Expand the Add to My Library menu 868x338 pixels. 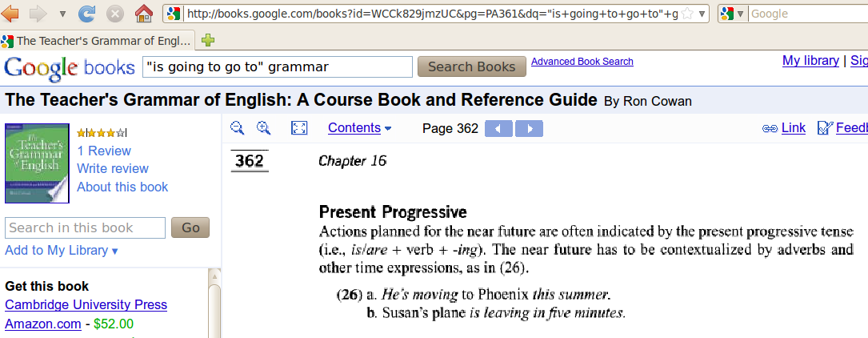pos(62,251)
